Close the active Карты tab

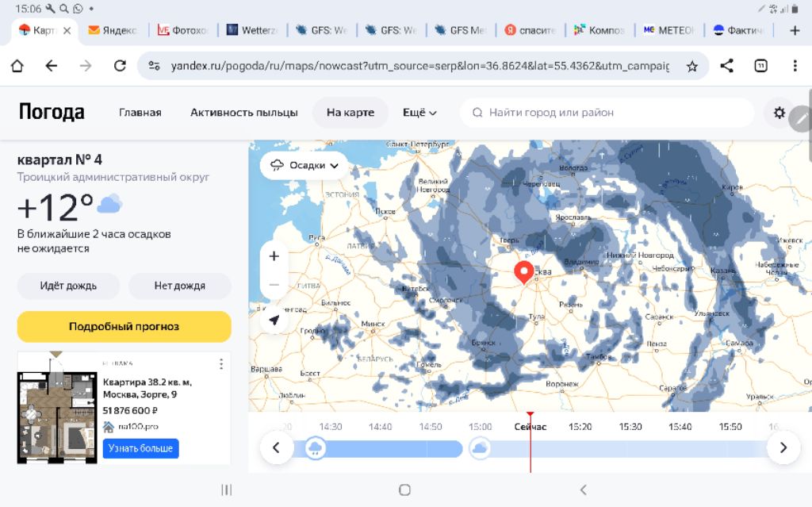67,31
